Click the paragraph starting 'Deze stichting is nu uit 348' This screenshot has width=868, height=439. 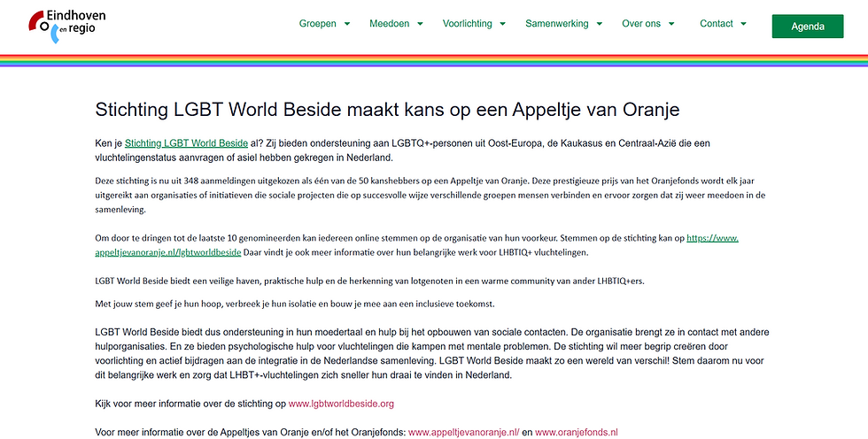(x=431, y=196)
